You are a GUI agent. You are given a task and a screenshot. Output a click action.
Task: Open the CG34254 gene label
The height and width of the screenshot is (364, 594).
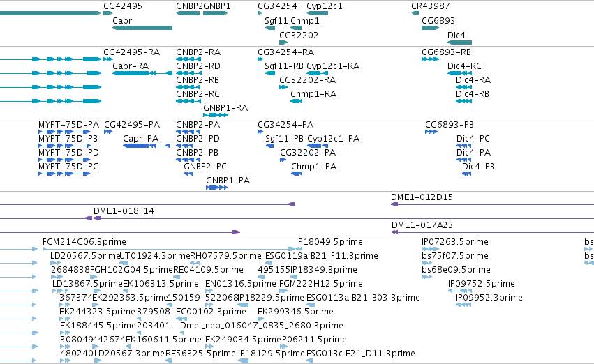pos(277,6)
